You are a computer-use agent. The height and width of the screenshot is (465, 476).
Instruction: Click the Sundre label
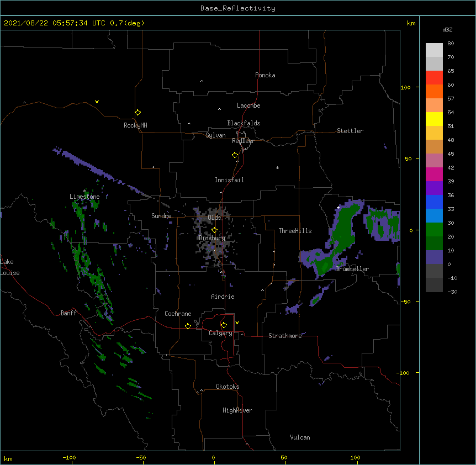161,216
